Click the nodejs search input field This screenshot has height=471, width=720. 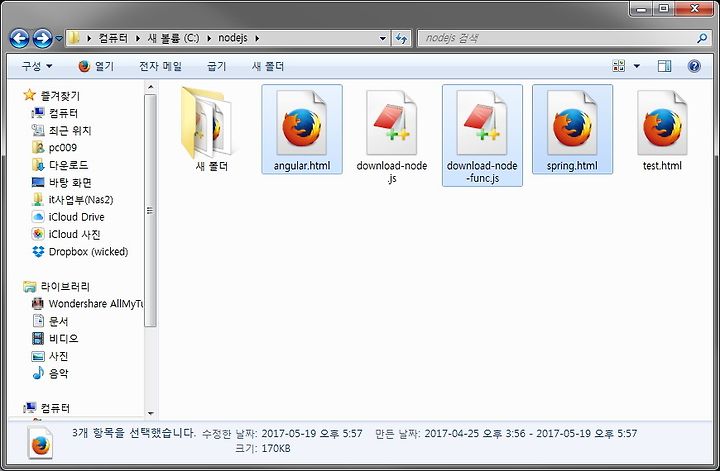click(556, 38)
